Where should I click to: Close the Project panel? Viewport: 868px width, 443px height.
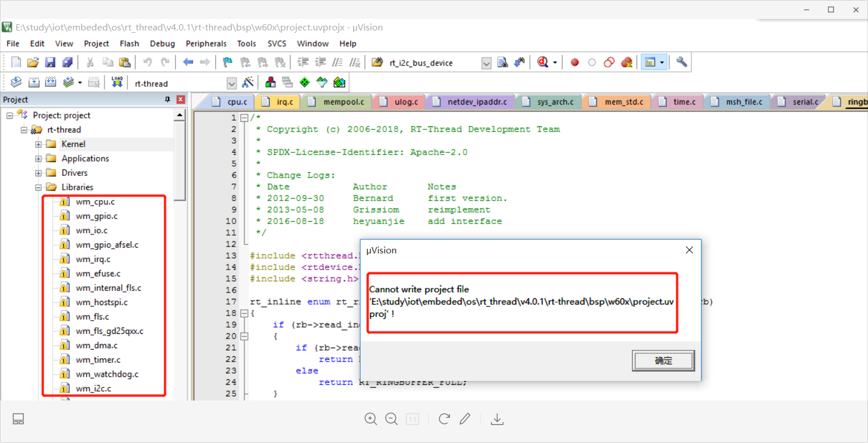pyautogui.click(x=180, y=100)
